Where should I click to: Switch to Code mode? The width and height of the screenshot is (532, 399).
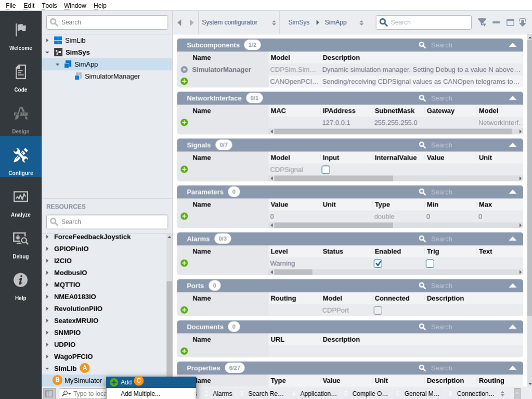click(x=21, y=77)
